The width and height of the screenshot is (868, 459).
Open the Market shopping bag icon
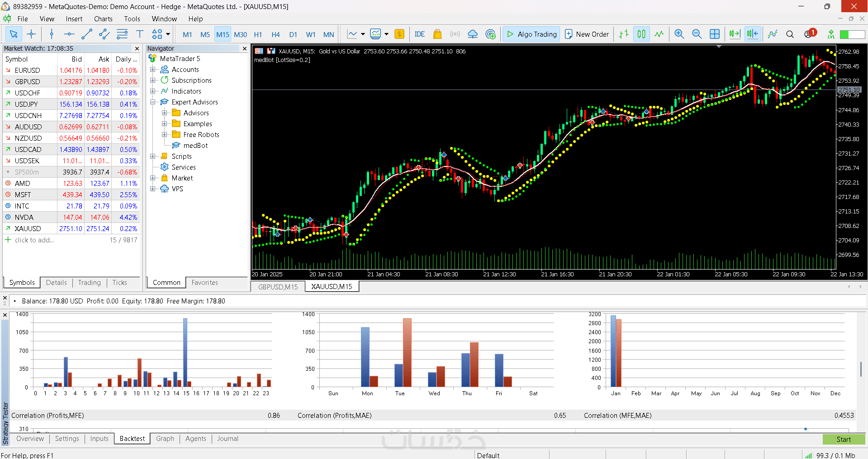tap(437, 34)
